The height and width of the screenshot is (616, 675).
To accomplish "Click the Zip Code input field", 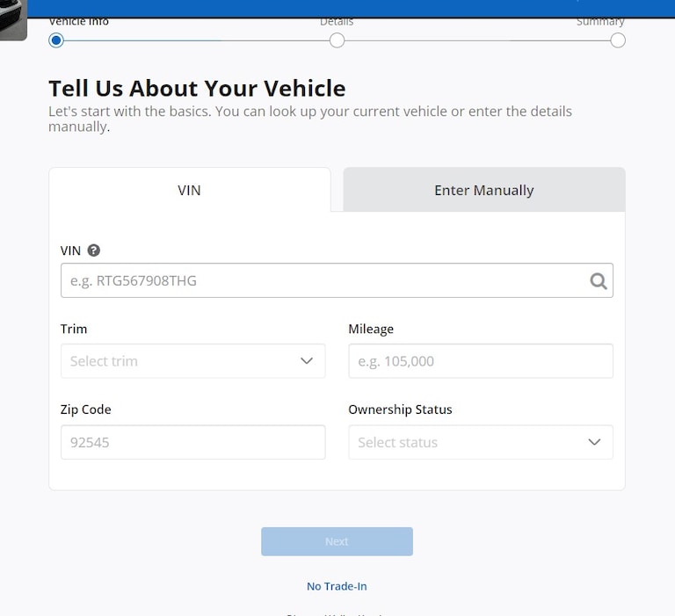I will [x=192, y=442].
